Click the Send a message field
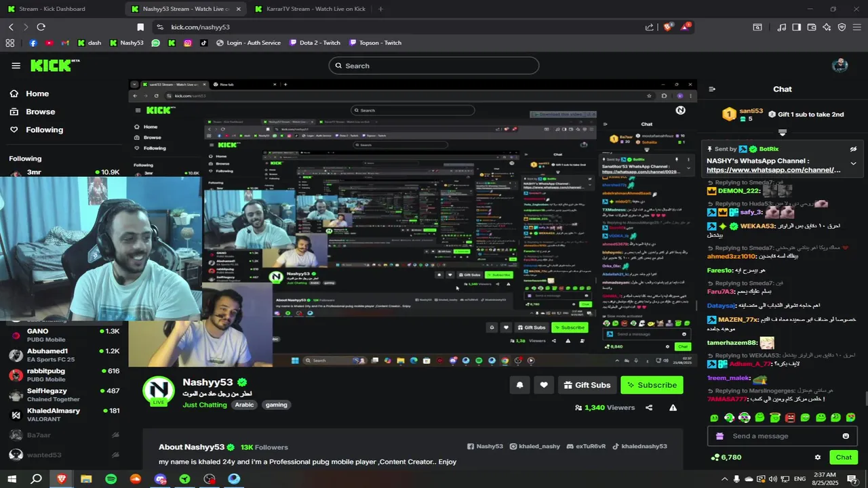 783,436
